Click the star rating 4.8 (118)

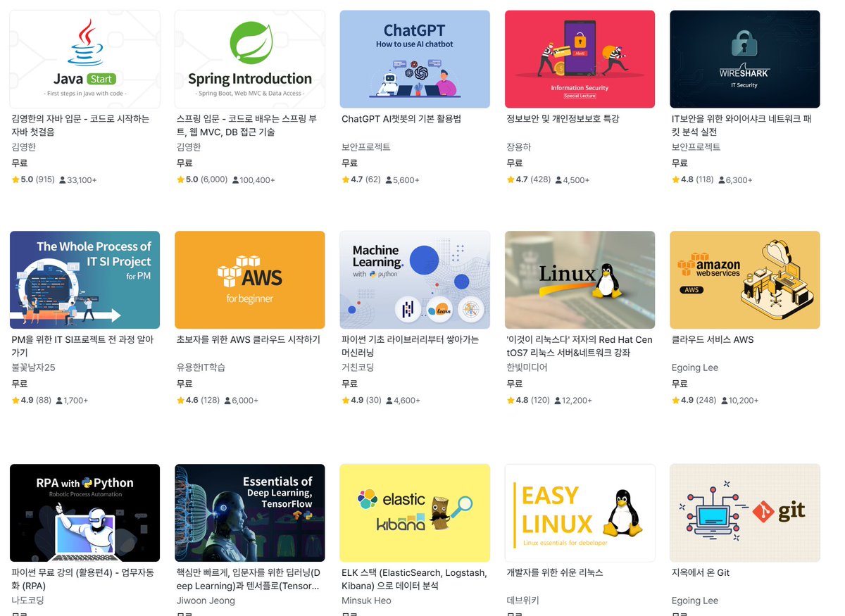tap(694, 180)
